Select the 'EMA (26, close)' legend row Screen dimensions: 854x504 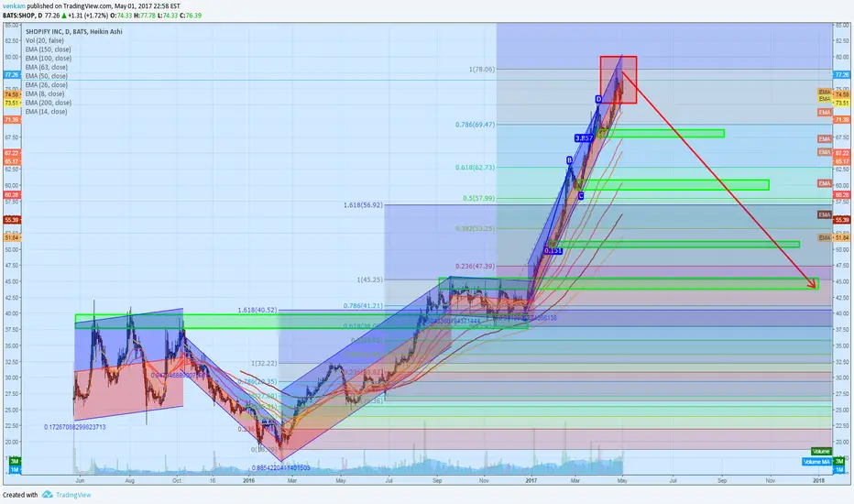47,85
